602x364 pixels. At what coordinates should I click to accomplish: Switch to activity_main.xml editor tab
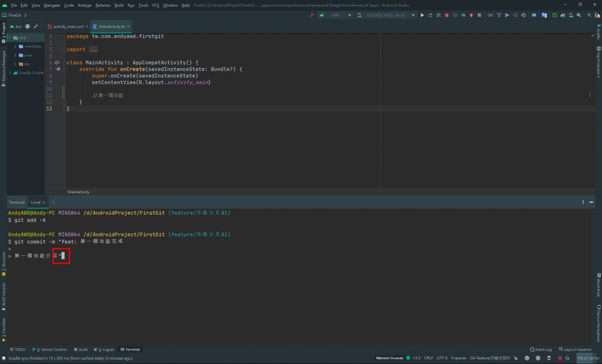pos(68,26)
